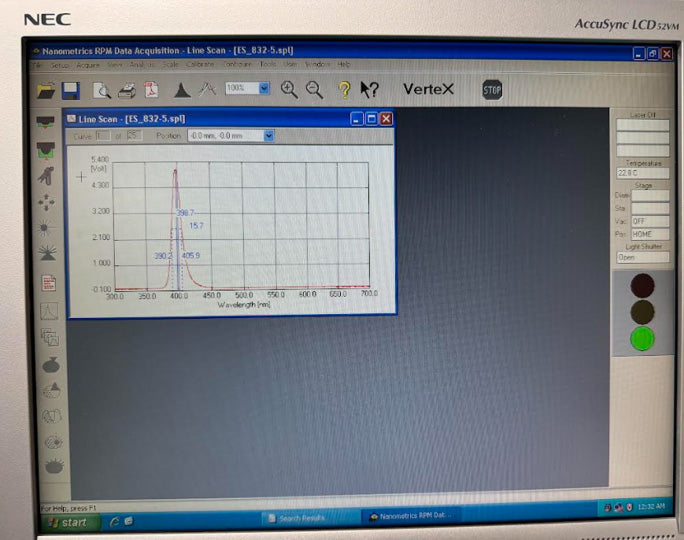Open the Window menu
This screenshot has height=540, width=684.
tap(317, 65)
